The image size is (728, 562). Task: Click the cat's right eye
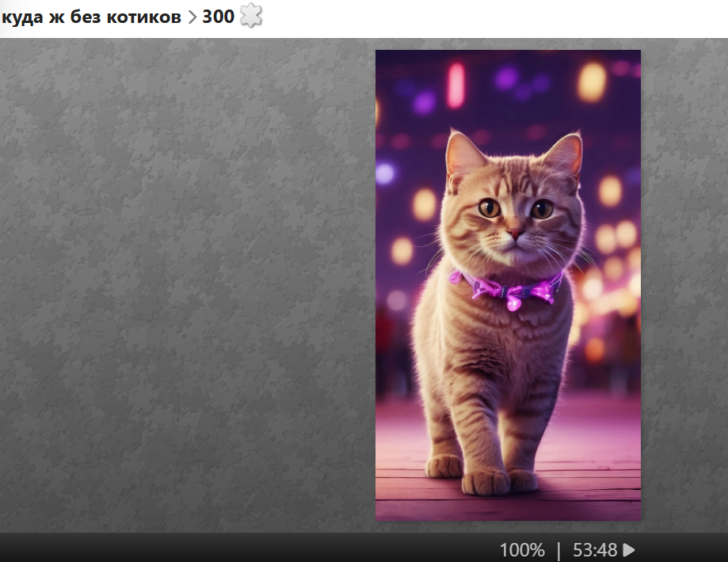tap(542, 209)
